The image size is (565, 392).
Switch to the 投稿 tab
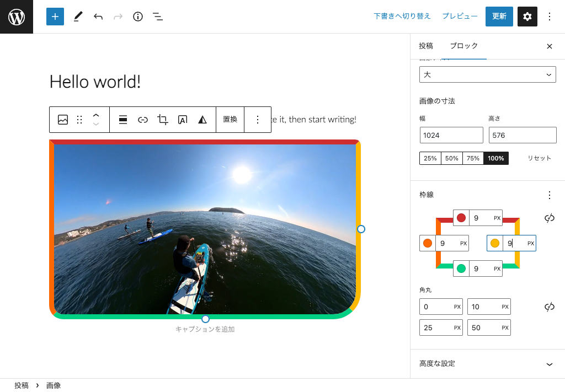426,46
